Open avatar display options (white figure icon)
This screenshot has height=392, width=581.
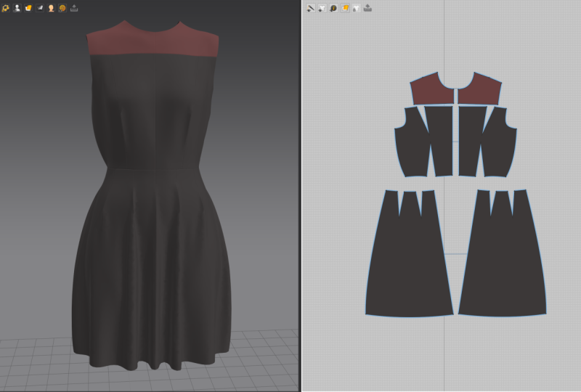tap(17, 8)
